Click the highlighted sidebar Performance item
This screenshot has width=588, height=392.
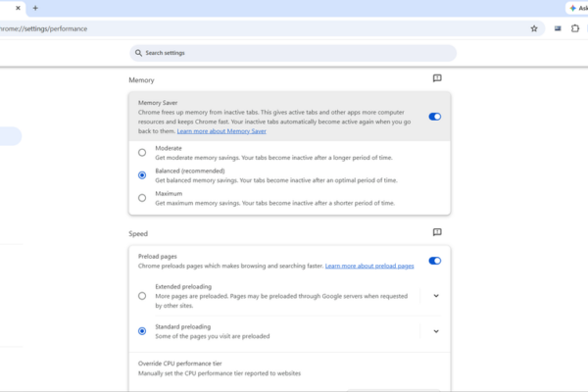click(x=11, y=136)
